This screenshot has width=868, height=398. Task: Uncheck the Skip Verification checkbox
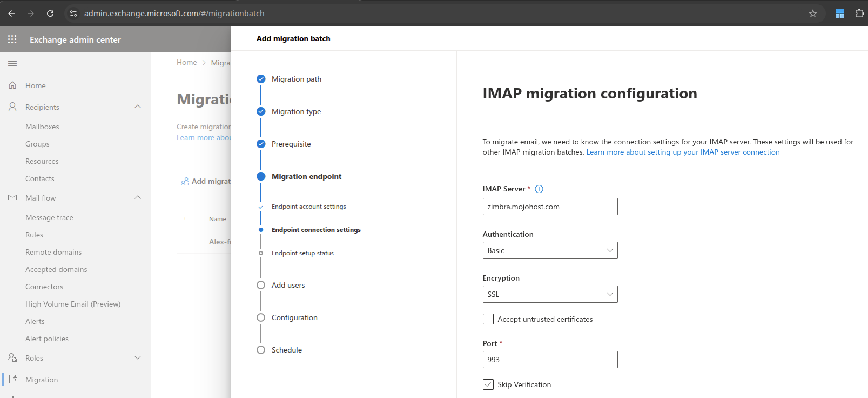[x=488, y=384]
